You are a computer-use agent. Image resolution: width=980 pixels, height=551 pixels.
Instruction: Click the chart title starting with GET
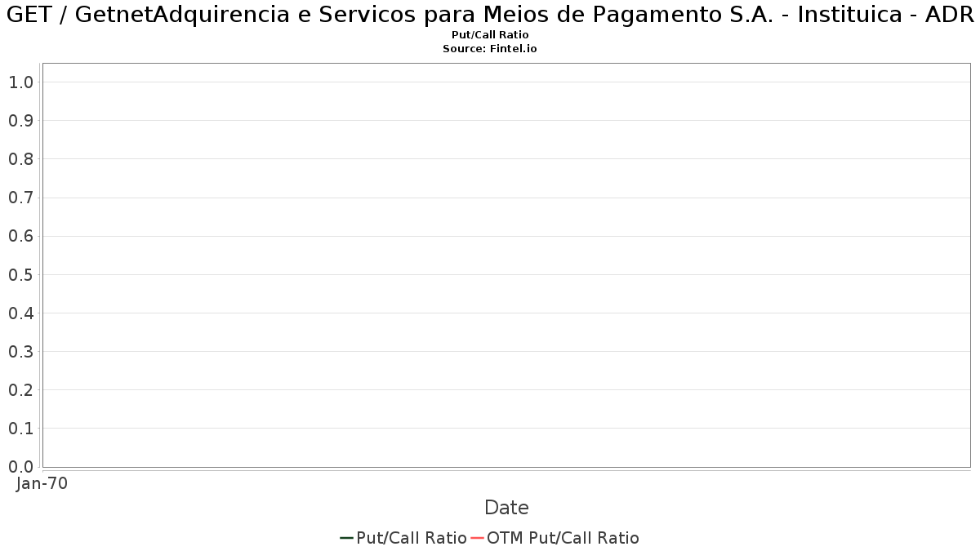490,15
